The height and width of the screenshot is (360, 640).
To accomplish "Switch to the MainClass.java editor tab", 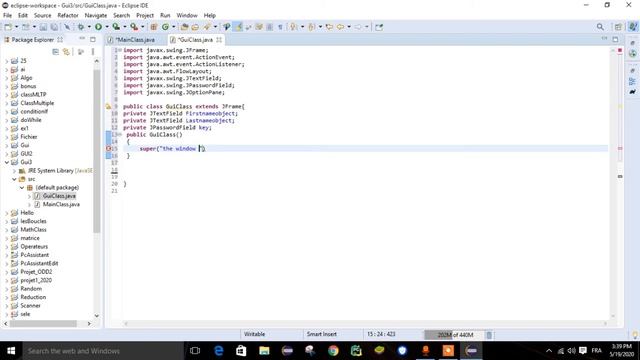I will click(135, 40).
